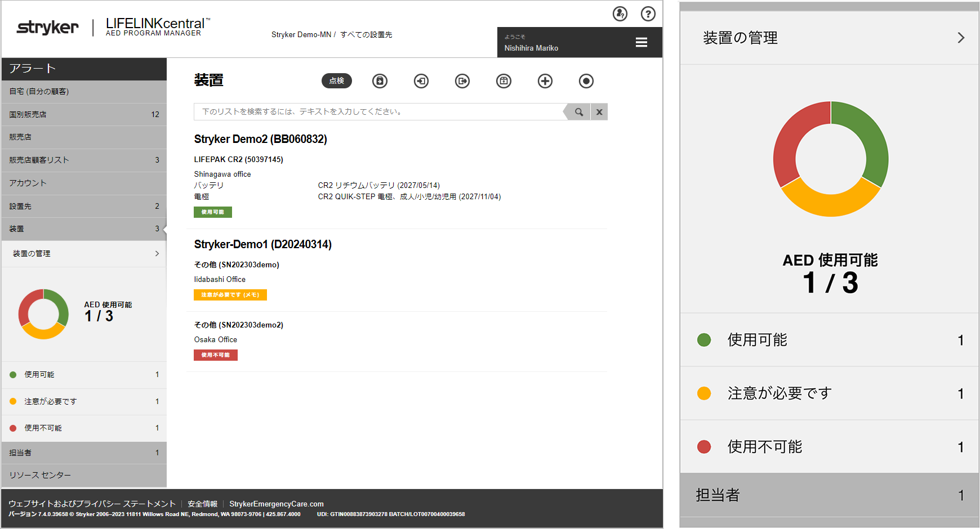980x529 pixels.
Task: Open ウェブサイトおよびプライバシー ステートメント footer link
Action: pyautogui.click(x=92, y=504)
